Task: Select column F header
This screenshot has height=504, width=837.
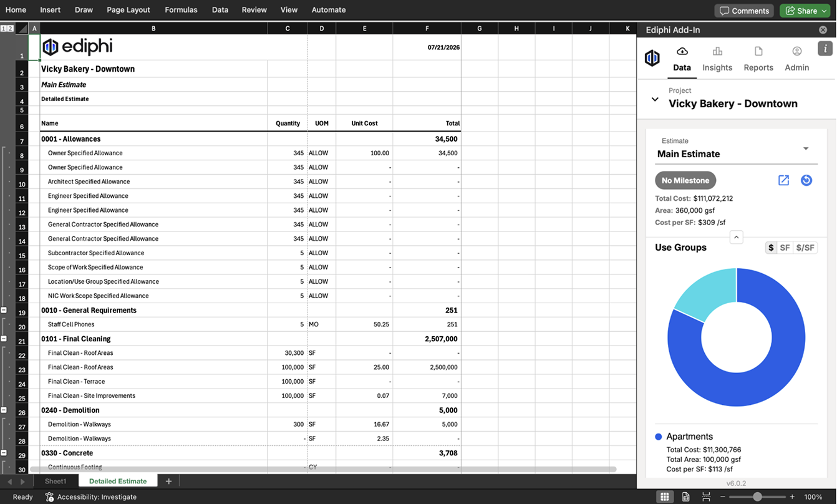Action: pyautogui.click(x=427, y=29)
